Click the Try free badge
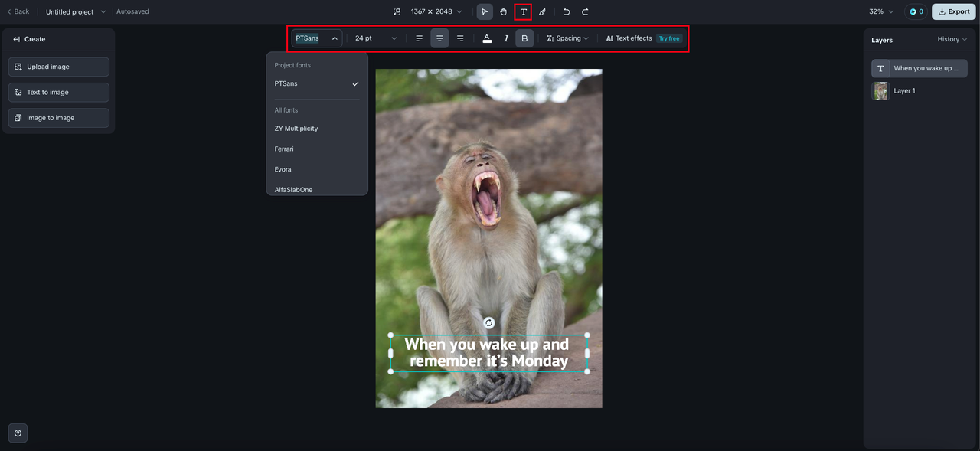The image size is (980, 451). coord(669,38)
